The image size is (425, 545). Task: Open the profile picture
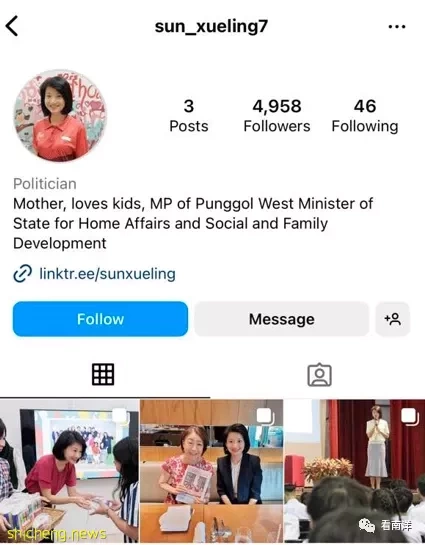(60, 116)
